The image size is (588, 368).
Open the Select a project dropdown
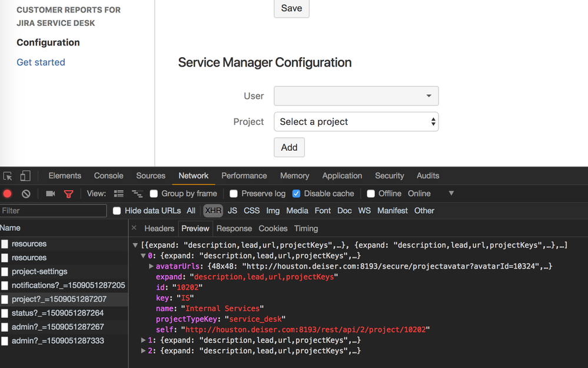click(356, 122)
